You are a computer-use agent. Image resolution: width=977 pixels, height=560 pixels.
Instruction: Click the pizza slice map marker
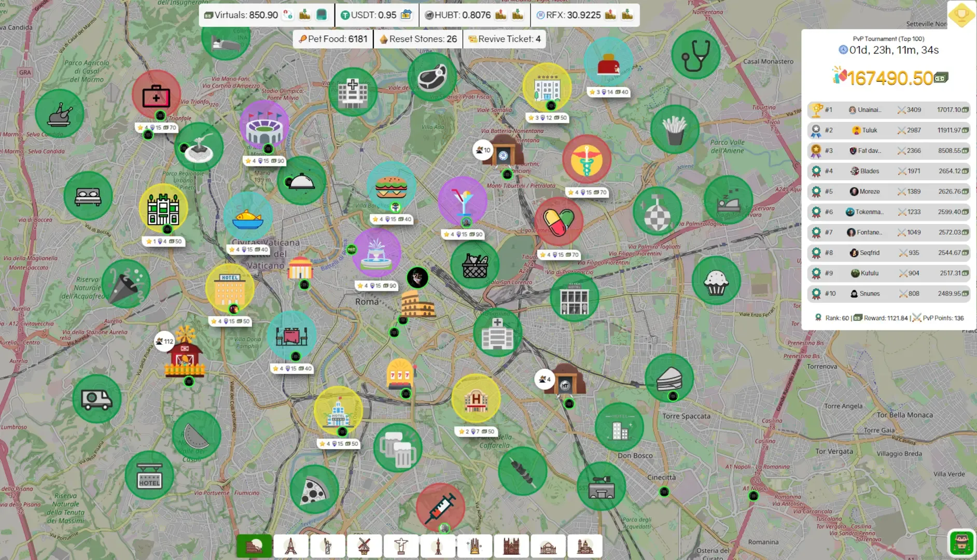314,489
